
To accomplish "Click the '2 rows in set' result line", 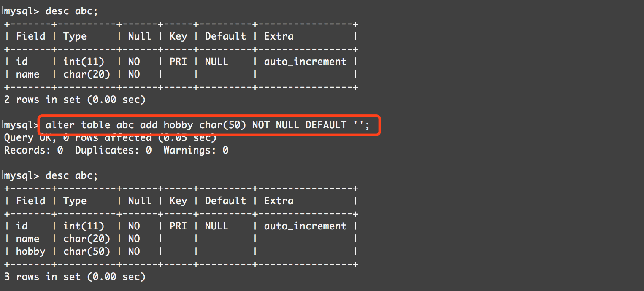I will pyautogui.click(x=75, y=100).
